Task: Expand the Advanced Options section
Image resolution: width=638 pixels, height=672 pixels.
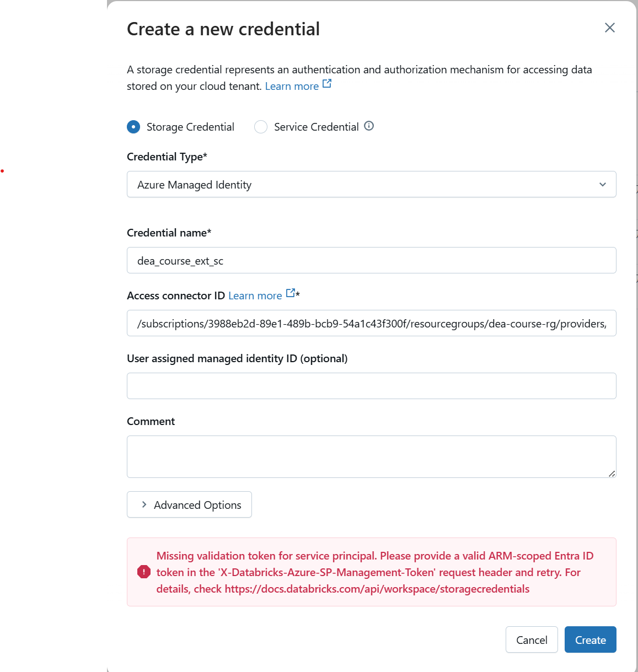Action: coord(189,504)
